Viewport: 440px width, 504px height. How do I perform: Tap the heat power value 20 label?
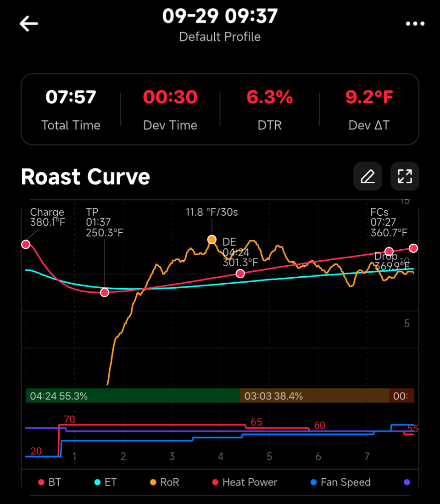(36, 451)
